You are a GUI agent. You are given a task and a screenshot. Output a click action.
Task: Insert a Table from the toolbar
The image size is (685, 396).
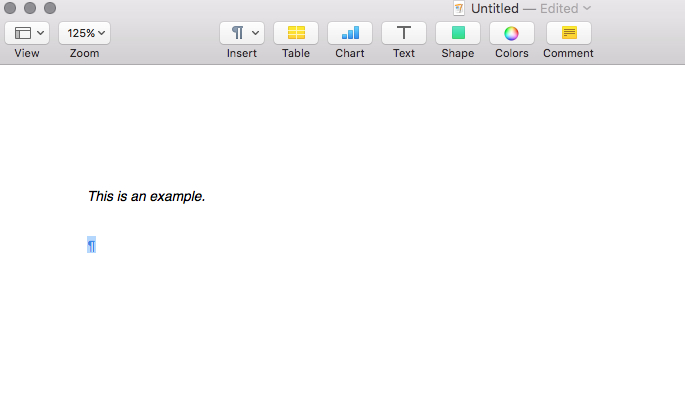296,33
